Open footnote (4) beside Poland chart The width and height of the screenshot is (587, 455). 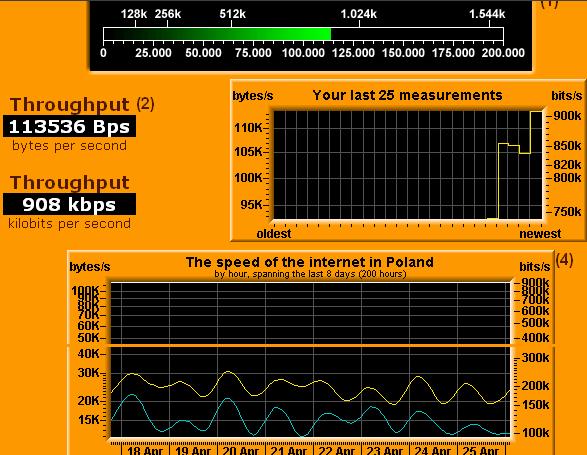tap(564, 260)
